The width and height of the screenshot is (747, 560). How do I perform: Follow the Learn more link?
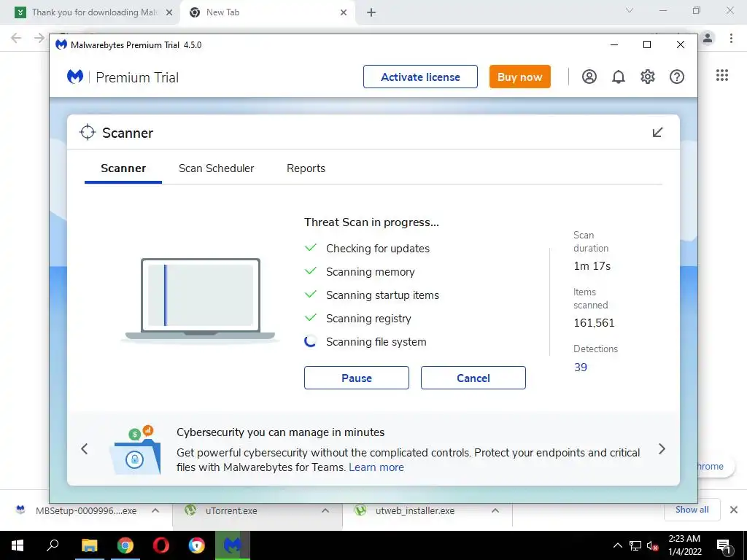click(x=376, y=467)
